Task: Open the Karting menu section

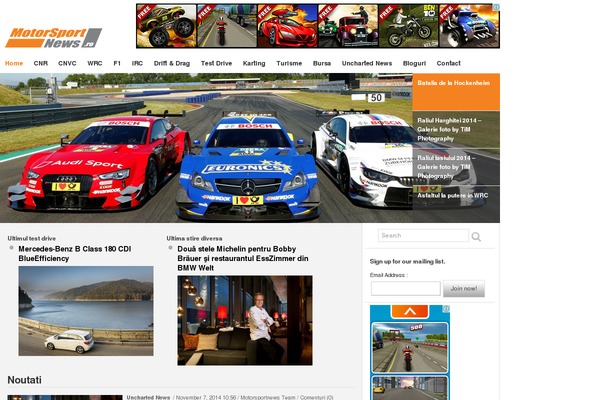Action: 254,63
